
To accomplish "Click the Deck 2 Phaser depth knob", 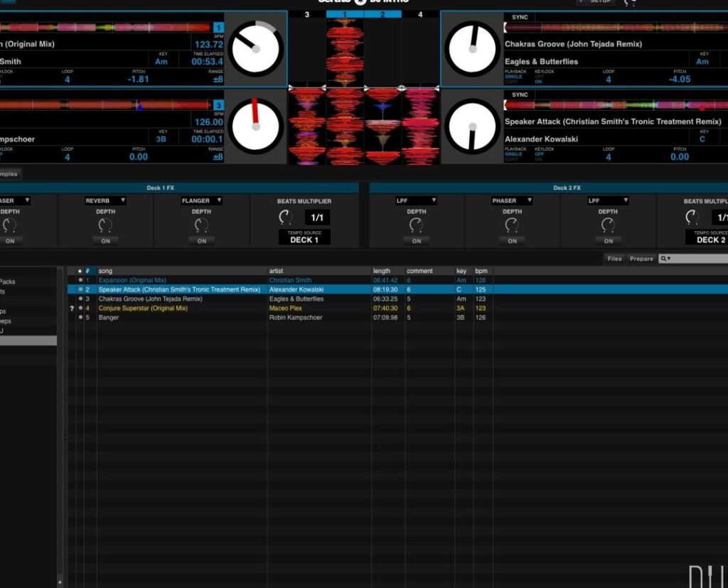I will pos(512,225).
